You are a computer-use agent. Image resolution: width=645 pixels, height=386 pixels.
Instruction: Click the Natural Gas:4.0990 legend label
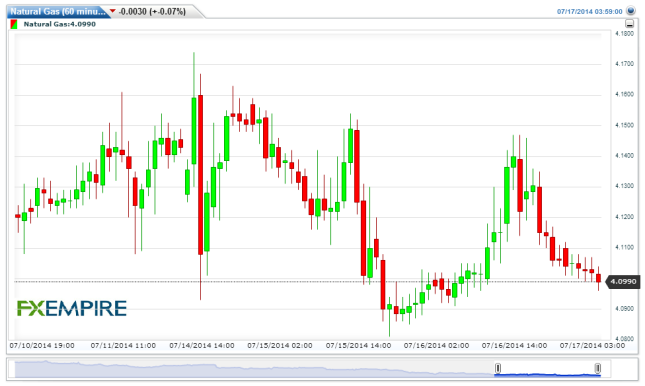[x=60, y=24]
